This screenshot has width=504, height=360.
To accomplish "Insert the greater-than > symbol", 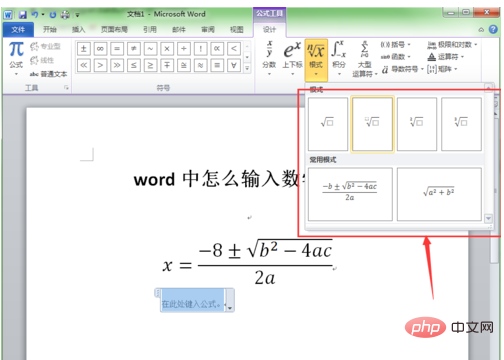I will 100,65.
